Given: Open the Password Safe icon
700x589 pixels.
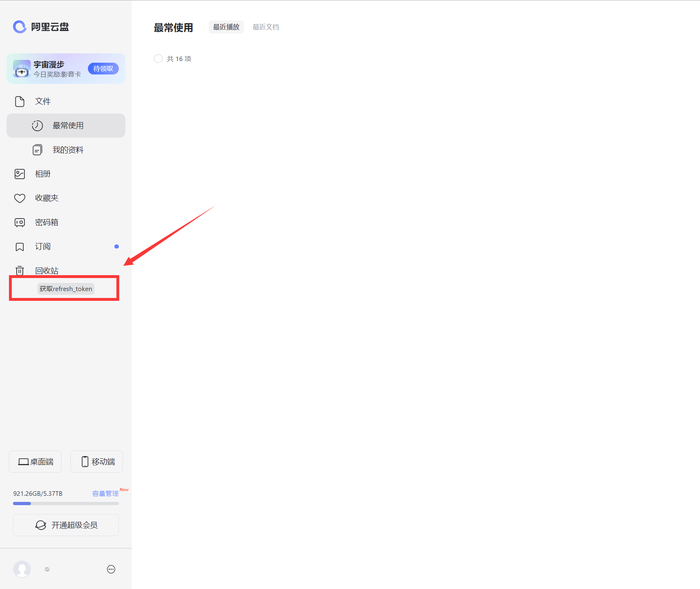Looking at the screenshot, I should tap(20, 222).
